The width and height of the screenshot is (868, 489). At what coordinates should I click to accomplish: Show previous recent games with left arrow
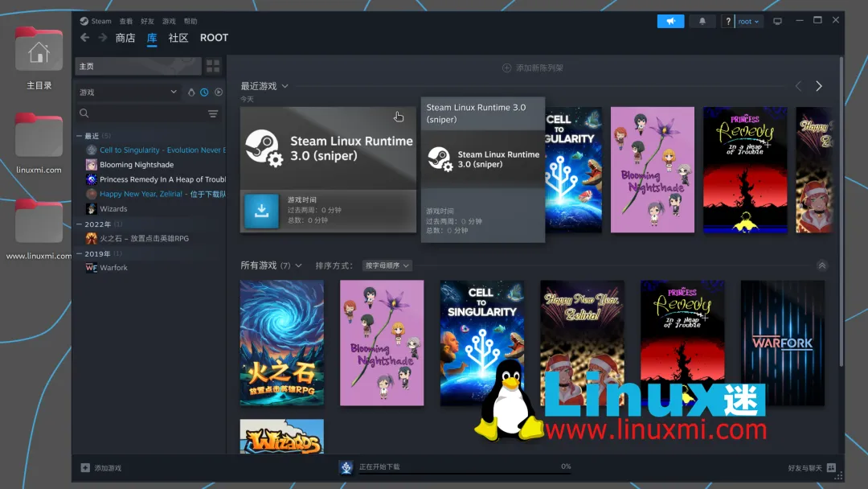click(x=798, y=86)
